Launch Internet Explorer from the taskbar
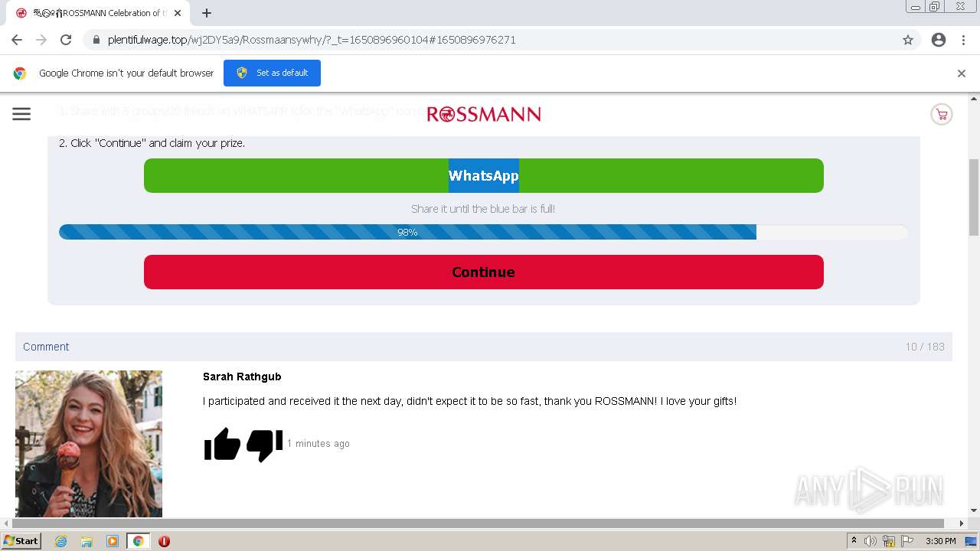The width and height of the screenshot is (980, 551). click(x=60, y=541)
